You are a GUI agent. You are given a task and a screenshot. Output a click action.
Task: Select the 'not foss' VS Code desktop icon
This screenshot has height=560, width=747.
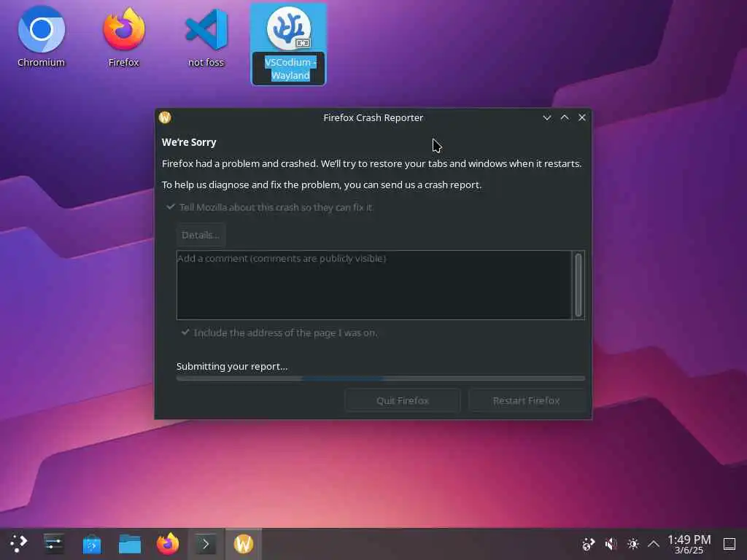click(x=206, y=37)
